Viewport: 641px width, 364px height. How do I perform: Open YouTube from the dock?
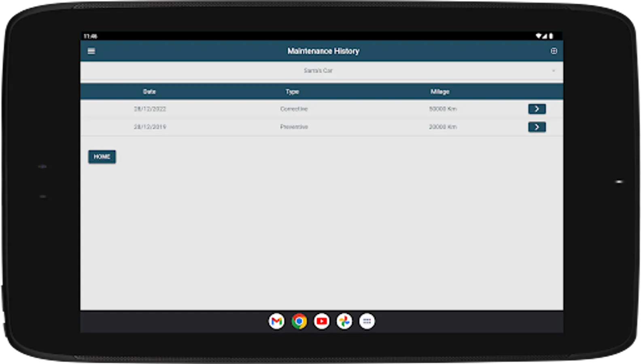[x=322, y=322]
